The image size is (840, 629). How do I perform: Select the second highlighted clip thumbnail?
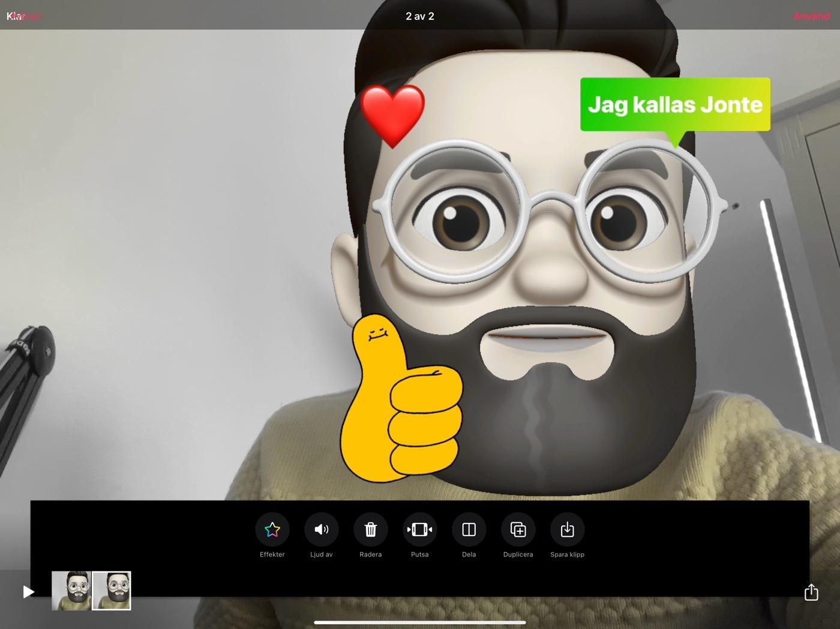tap(112, 591)
